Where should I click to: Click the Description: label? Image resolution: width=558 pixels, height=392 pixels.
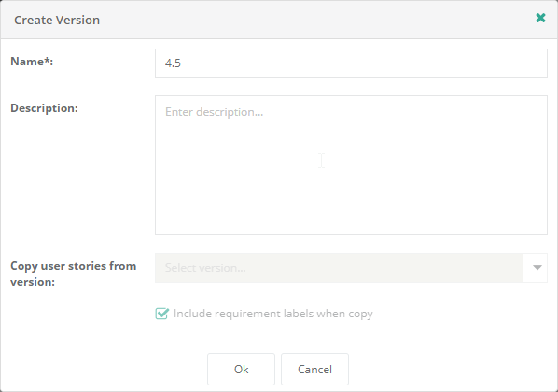[44, 108]
